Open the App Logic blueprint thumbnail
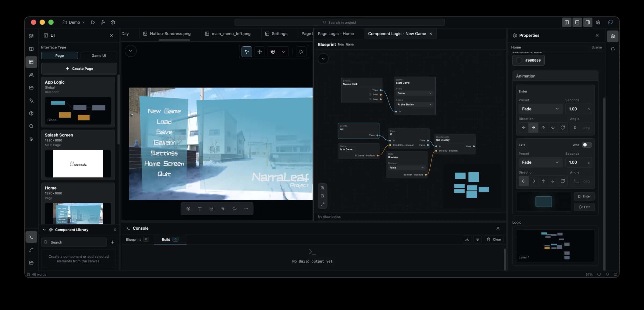The image size is (644, 310). tap(78, 110)
